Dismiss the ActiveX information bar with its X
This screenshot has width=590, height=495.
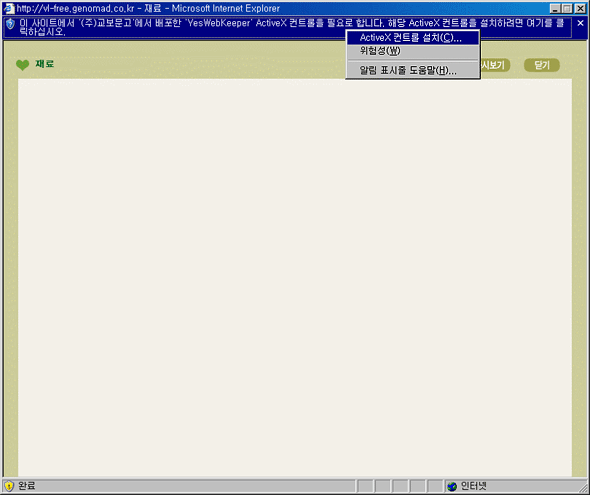pyautogui.click(x=580, y=23)
